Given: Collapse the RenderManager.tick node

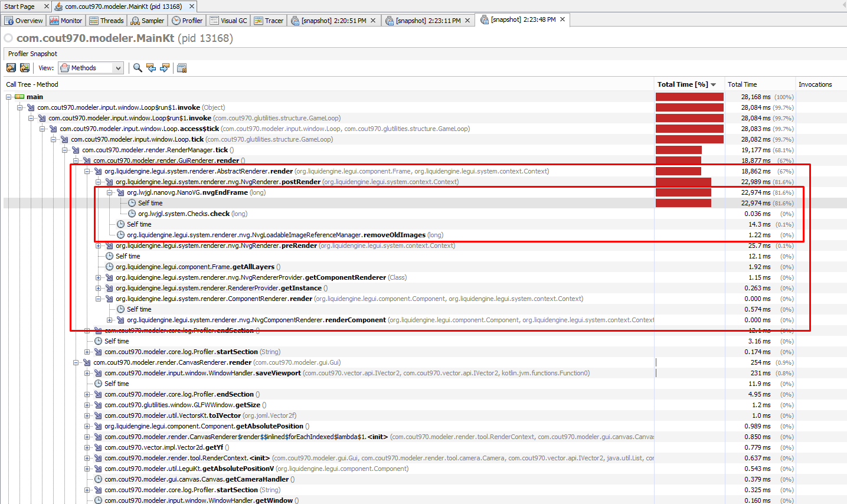Looking at the screenshot, I should 65,150.
